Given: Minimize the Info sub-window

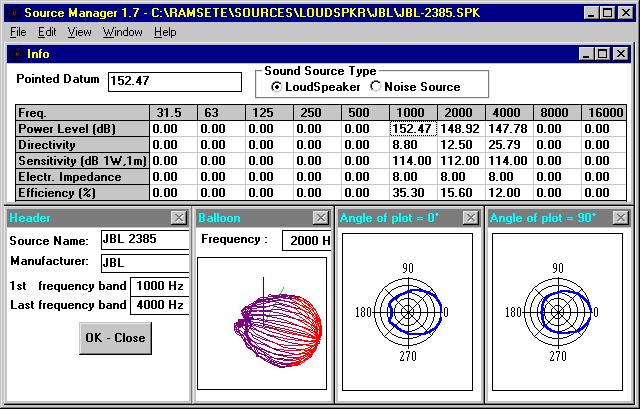Looking at the screenshot, I should pyautogui.click(x=586, y=54).
